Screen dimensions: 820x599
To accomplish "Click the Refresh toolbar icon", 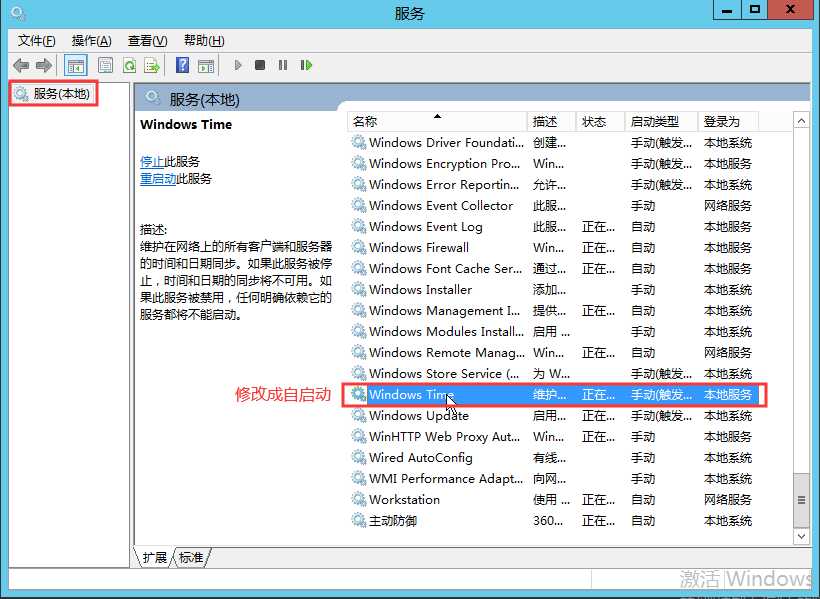I will 130,65.
